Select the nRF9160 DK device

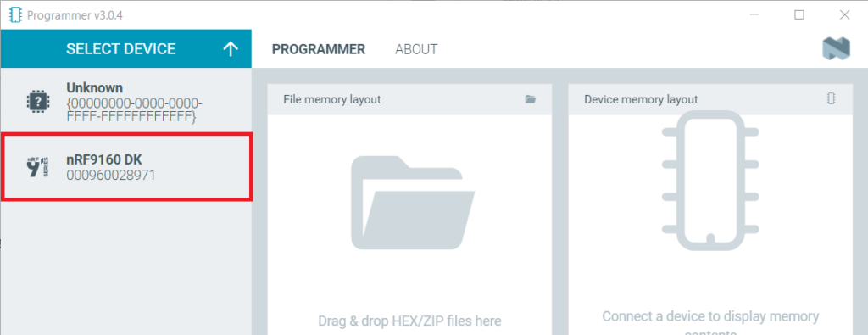125,166
